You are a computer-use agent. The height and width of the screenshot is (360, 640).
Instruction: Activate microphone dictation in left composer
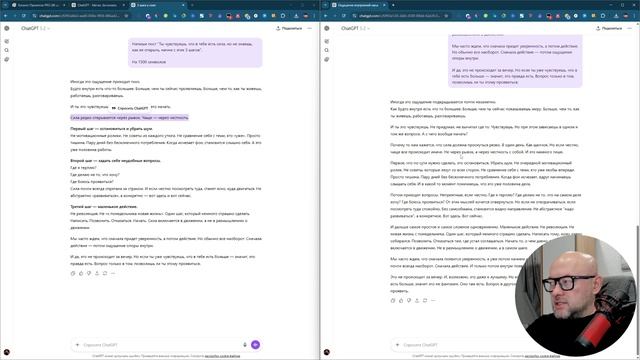(245, 345)
